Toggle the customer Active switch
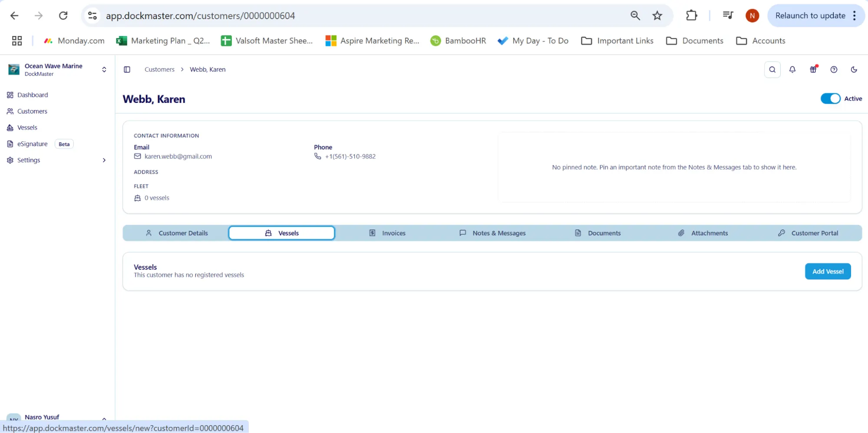 [x=830, y=98]
